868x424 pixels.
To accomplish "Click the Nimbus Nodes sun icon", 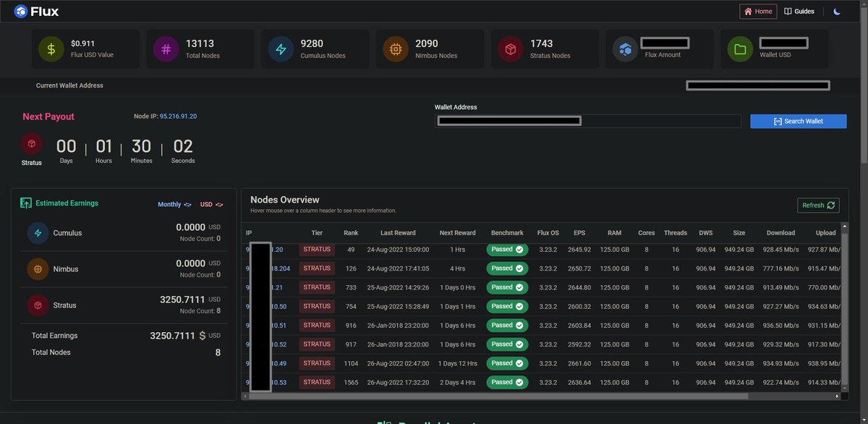I will [395, 48].
